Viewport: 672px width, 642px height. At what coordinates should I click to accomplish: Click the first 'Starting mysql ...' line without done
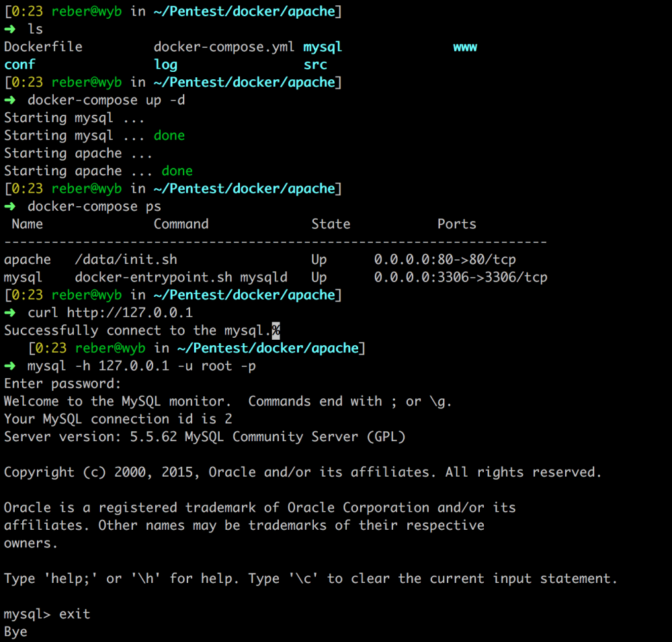point(75,118)
